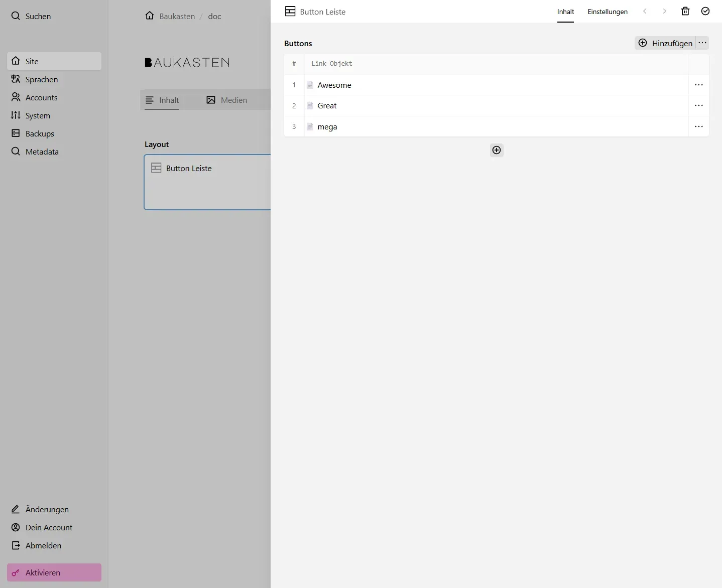The width and height of the screenshot is (722, 588).
Task: Open Accounts from the sidebar
Action: (x=41, y=97)
